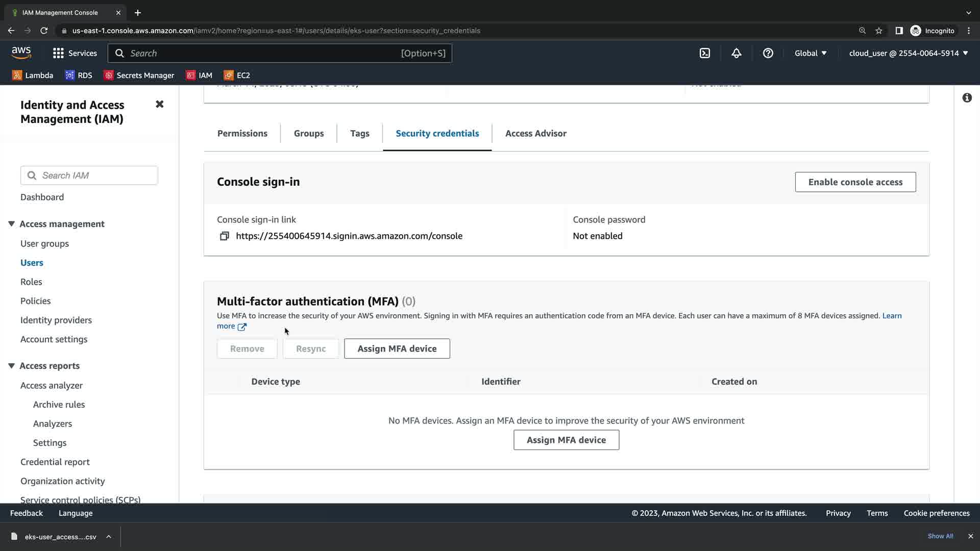Switch to the Permissions tab
The width and height of the screenshot is (980, 551).
pos(242,133)
